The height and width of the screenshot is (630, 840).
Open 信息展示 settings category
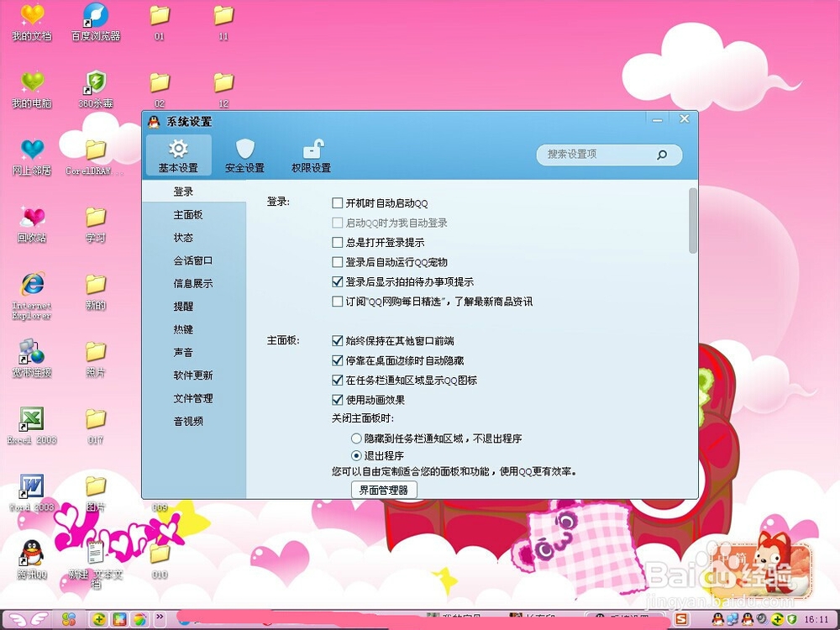194,283
